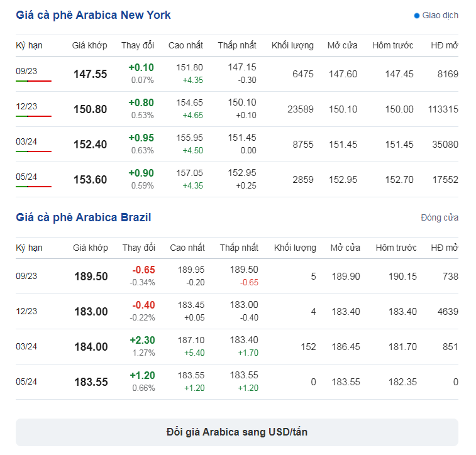Click the matched price 150.80
Viewport: 476px width, 455px height.
tap(90, 109)
